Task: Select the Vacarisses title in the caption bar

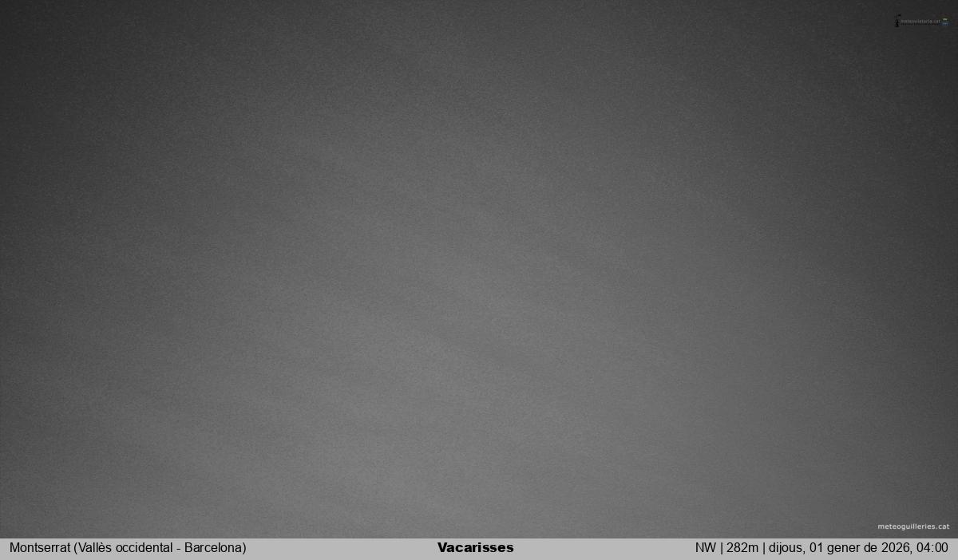Action: 475,548
